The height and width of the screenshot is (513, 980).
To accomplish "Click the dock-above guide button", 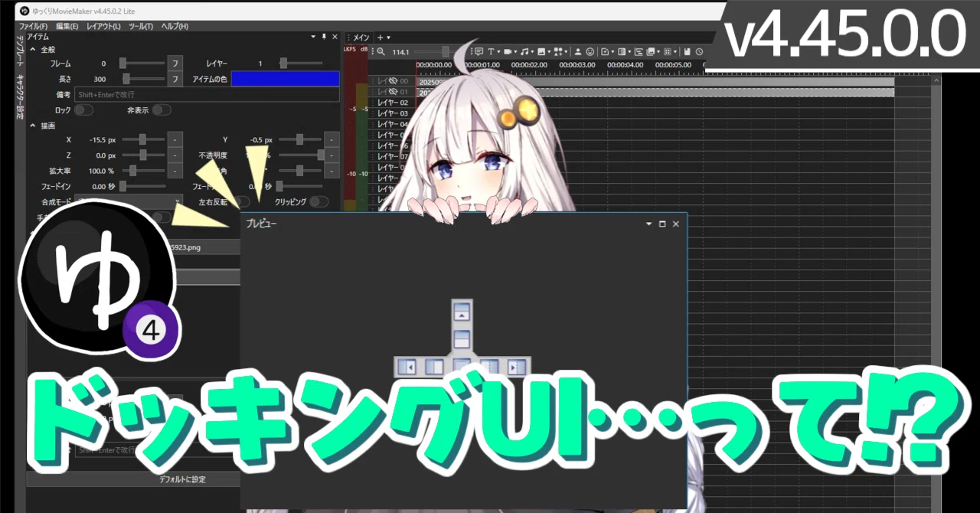I will click(462, 339).
